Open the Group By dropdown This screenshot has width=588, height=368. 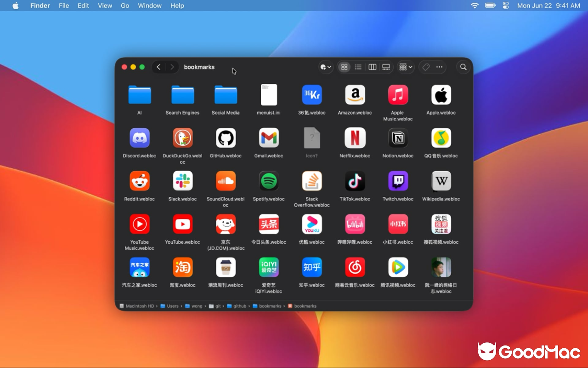point(406,67)
